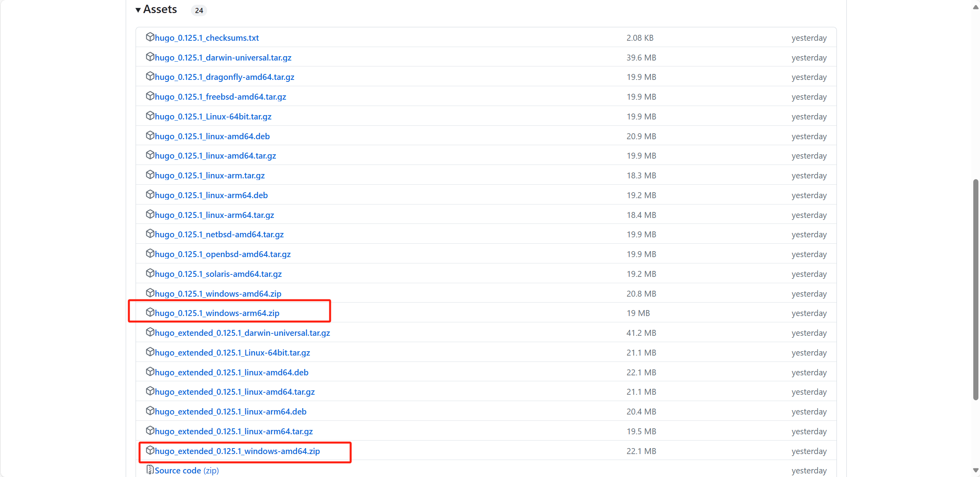The width and height of the screenshot is (980, 477).
Task: Click package icon beside hugo_0.125.1_windows-amd64.zip
Action: (150, 293)
